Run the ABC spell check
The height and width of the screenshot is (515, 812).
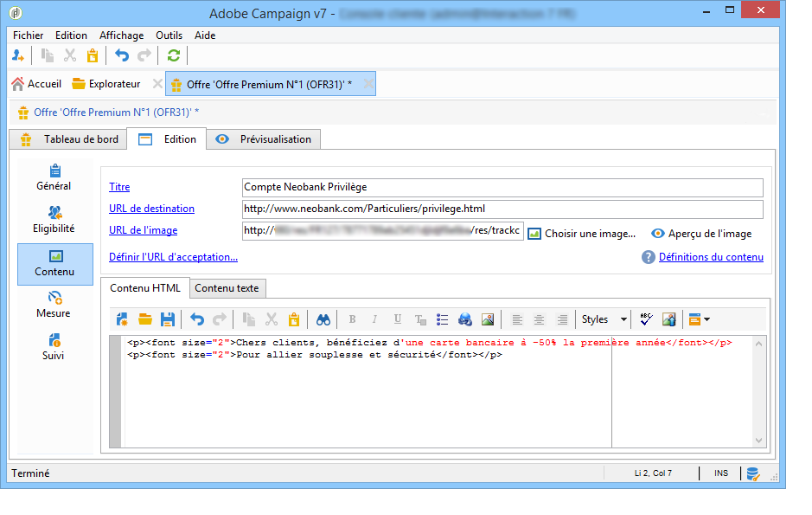click(646, 319)
